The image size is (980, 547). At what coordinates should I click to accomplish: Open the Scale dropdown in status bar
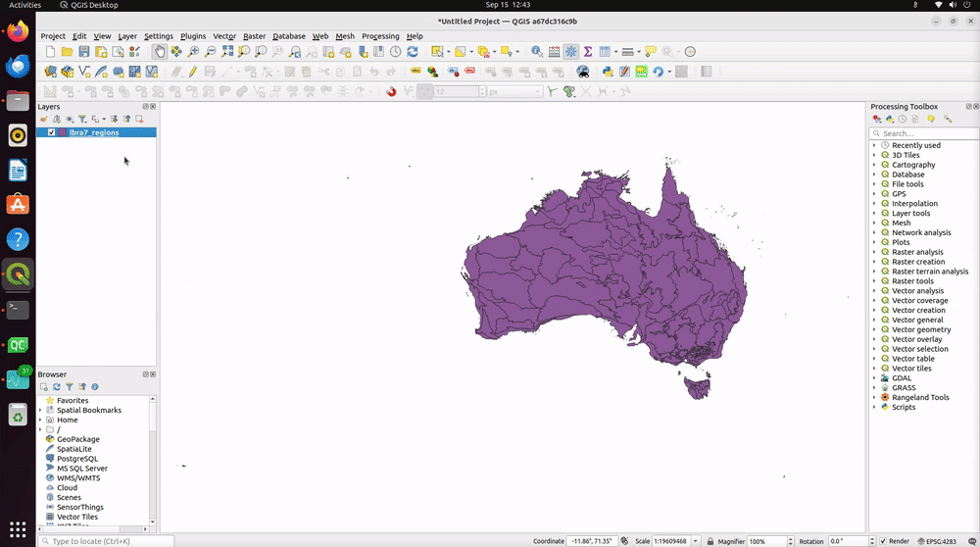(697, 541)
